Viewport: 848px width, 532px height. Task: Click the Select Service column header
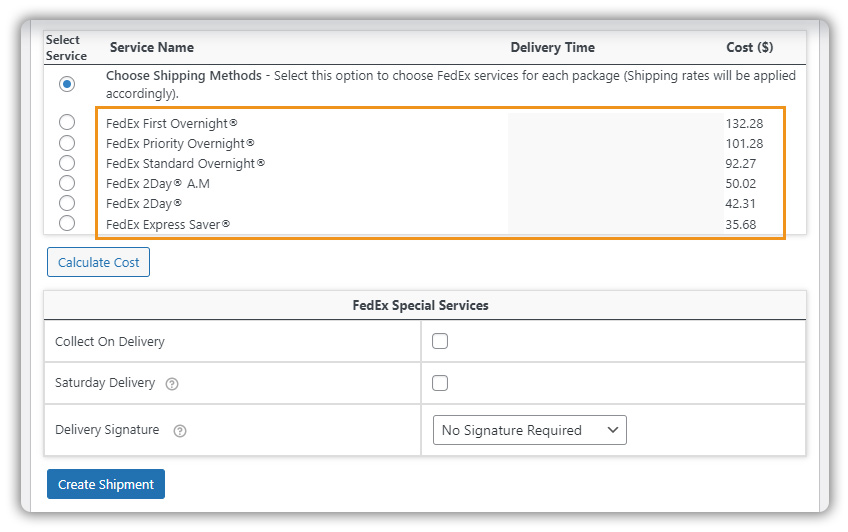[x=66, y=48]
